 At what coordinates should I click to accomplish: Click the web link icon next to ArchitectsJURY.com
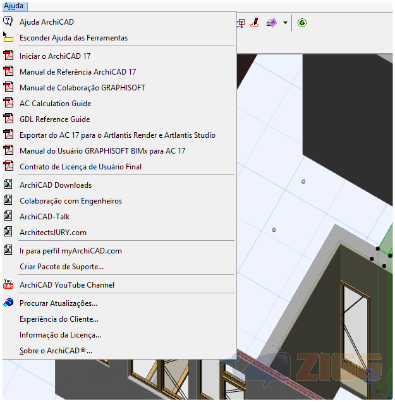(8, 232)
